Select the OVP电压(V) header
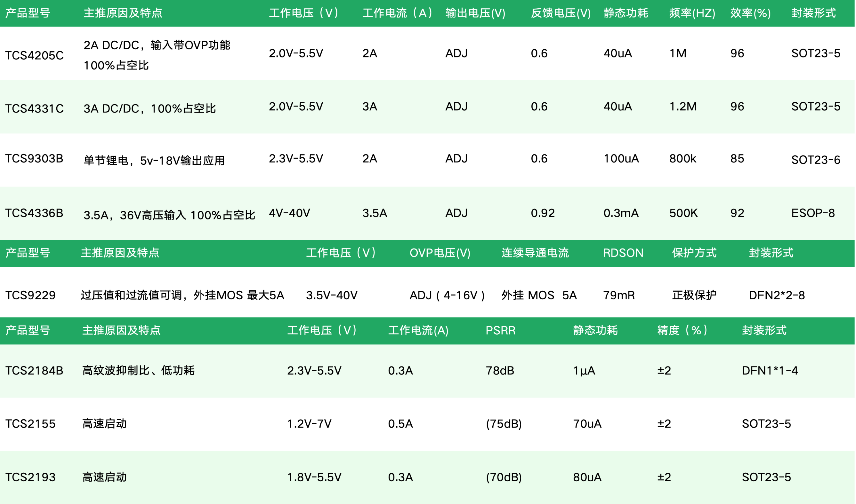This screenshot has height=504, width=856. pyautogui.click(x=440, y=253)
